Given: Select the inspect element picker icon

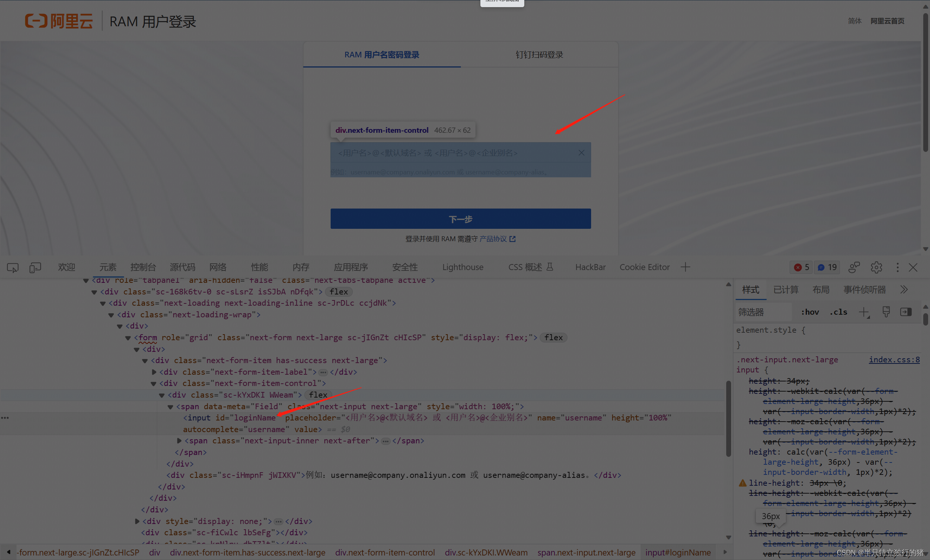Looking at the screenshot, I should click(x=12, y=267).
